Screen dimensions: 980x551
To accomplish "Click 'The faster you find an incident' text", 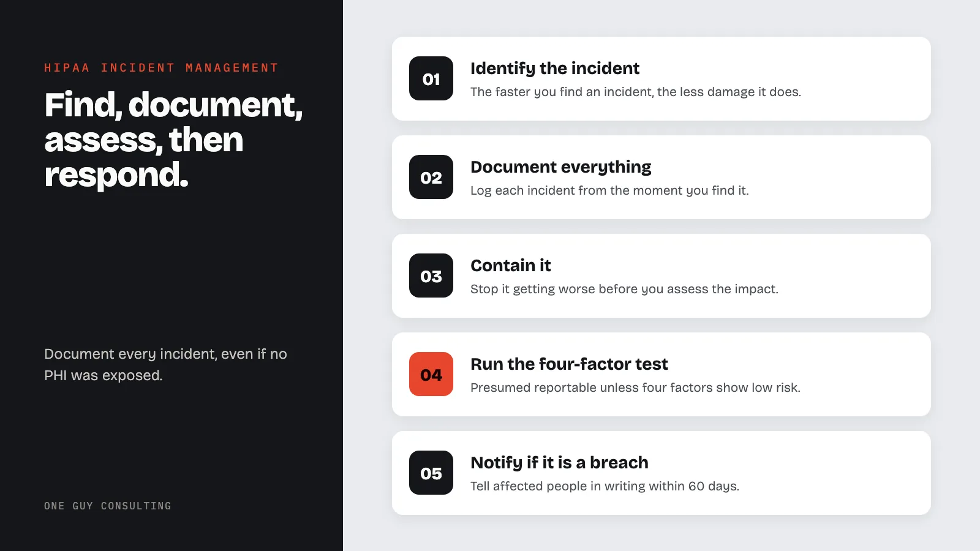I will pos(636,92).
